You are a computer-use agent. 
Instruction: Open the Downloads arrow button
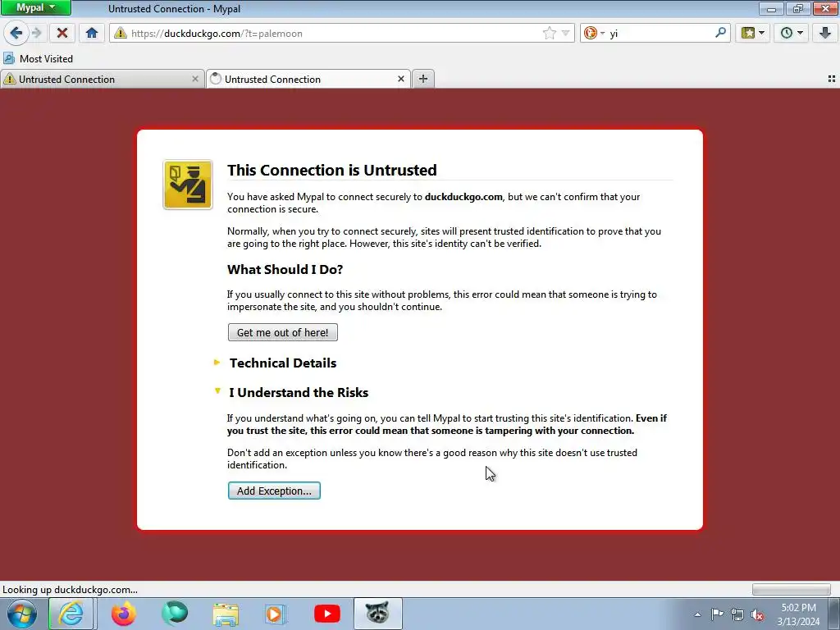pos(825,33)
